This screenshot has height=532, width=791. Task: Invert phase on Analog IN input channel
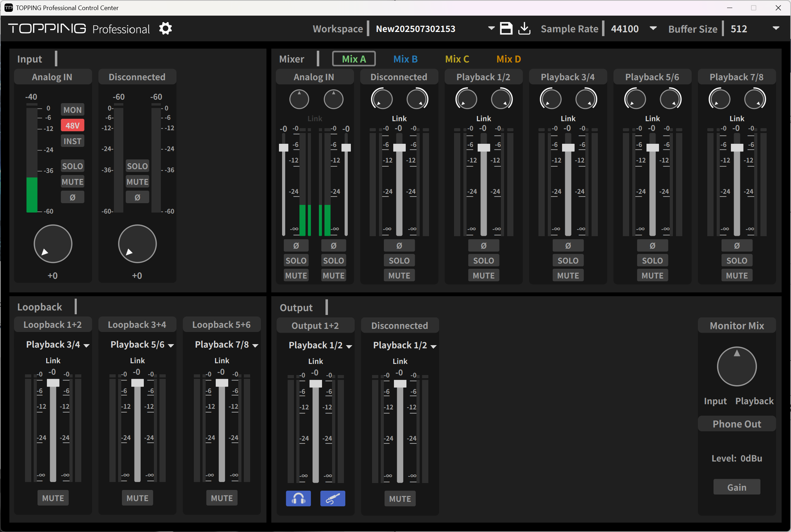pos(72,197)
